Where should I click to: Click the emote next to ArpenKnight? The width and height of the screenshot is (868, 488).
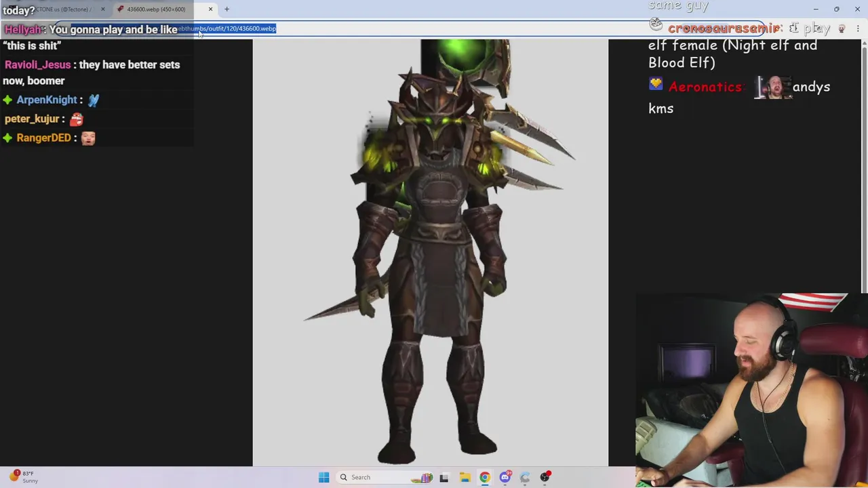tap(94, 100)
